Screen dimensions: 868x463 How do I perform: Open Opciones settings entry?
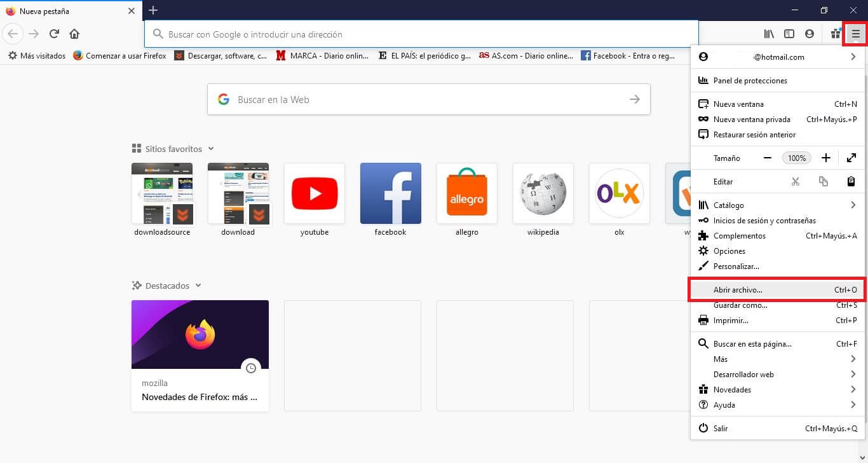point(778,251)
